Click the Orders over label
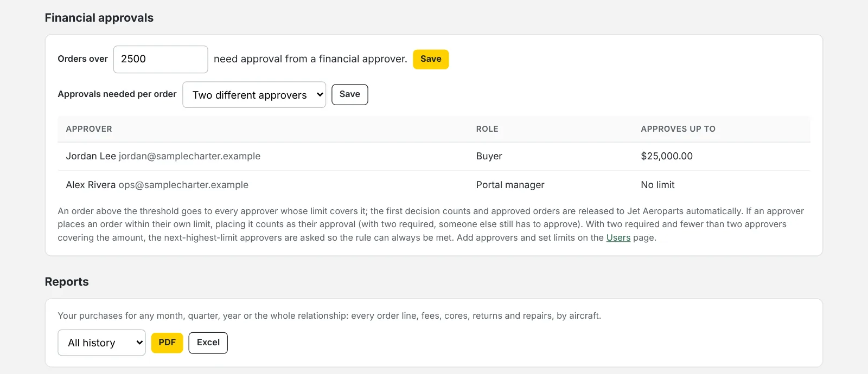 [x=83, y=59]
